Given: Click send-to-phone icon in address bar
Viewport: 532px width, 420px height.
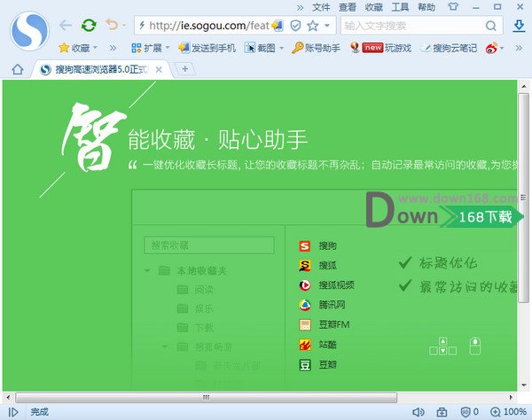Looking at the screenshot, I should tap(278, 26).
